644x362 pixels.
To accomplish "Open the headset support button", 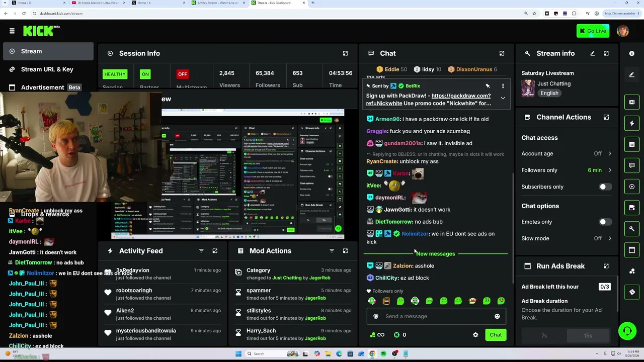I will (627, 331).
